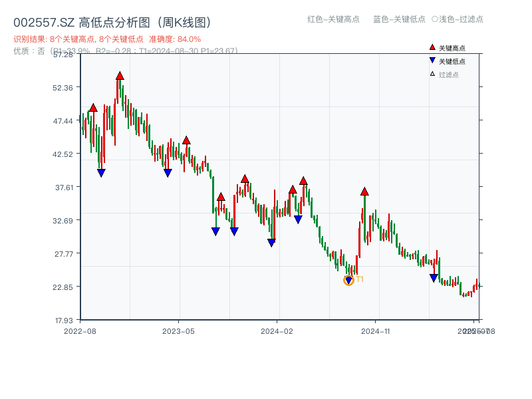Click the highest red triangle marker on the chart

(120, 76)
